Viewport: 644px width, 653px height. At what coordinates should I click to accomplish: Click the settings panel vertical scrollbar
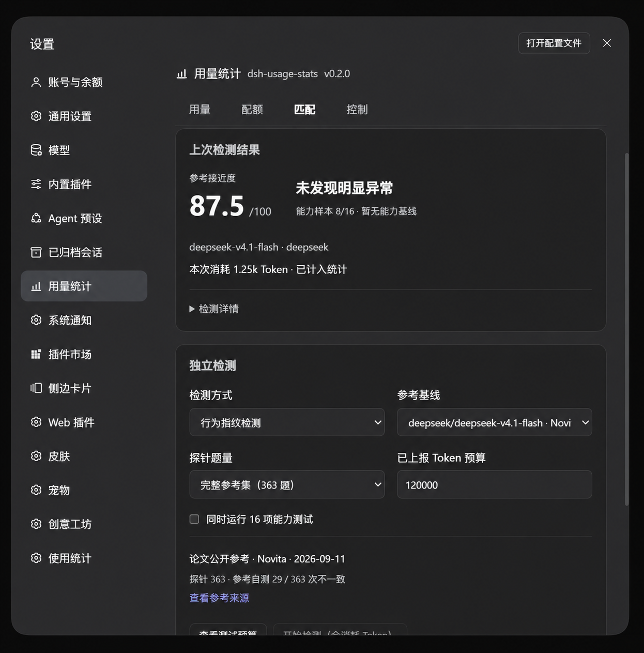click(627, 329)
